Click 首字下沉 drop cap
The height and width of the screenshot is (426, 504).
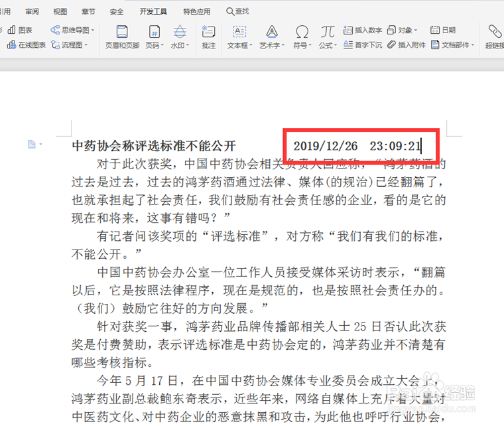(x=363, y=44)
